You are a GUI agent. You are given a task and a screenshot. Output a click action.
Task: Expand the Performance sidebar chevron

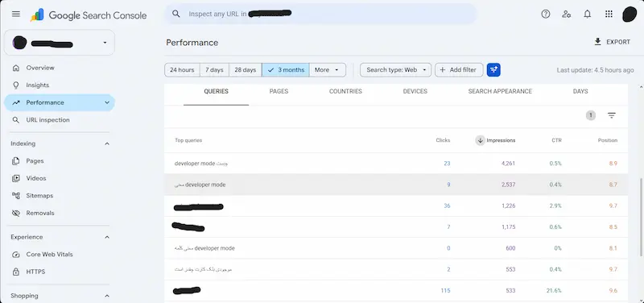pos(107,103)
